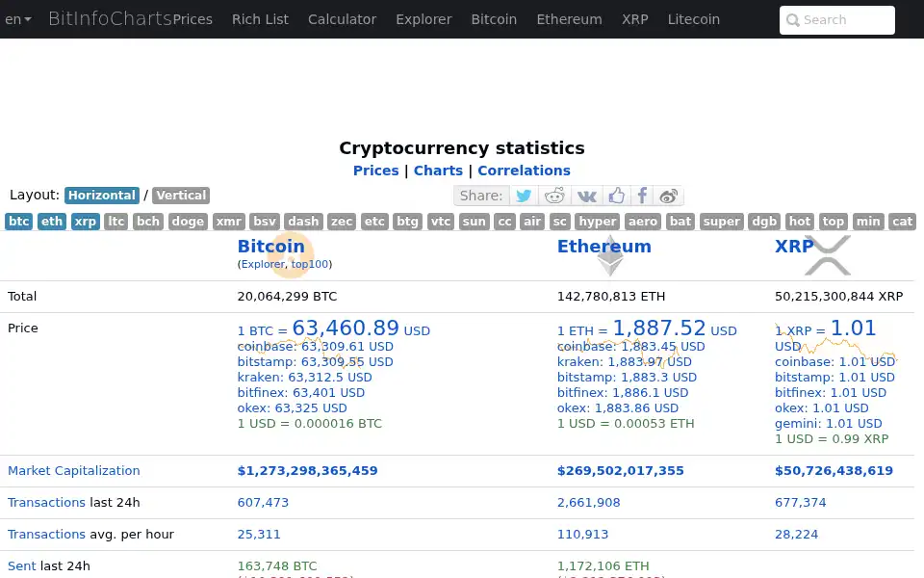The image size is (924, 578).
Task: Share the page on VK
Action: pos(586,196)
